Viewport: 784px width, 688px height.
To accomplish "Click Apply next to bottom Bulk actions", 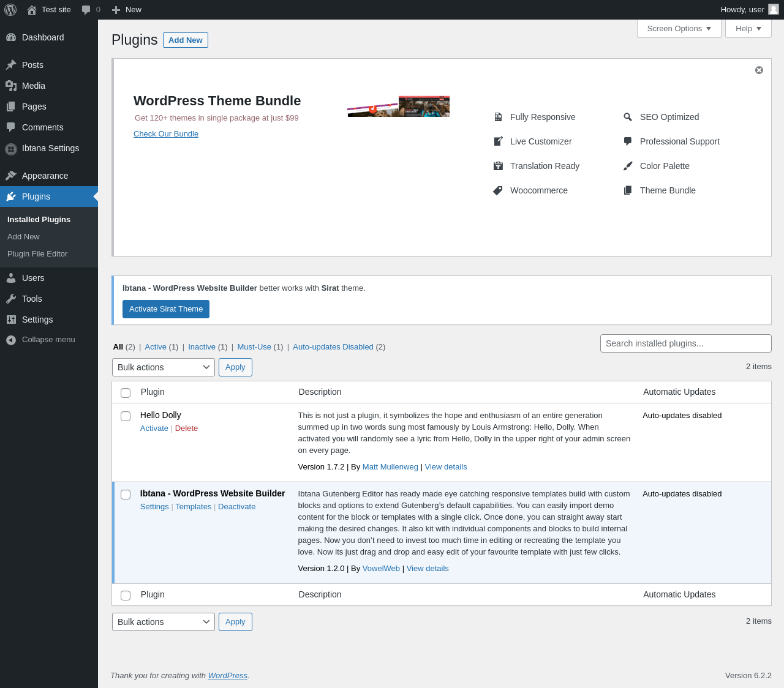I will click(235, 622).
